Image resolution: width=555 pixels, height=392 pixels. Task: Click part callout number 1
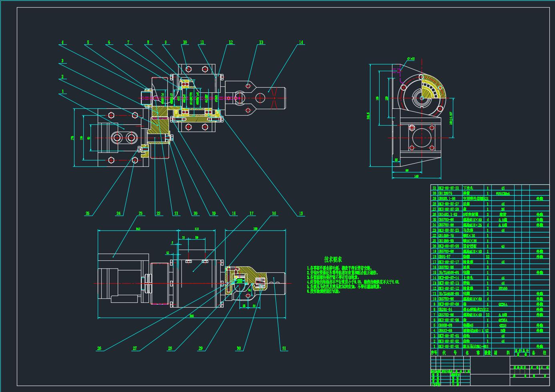62,91
